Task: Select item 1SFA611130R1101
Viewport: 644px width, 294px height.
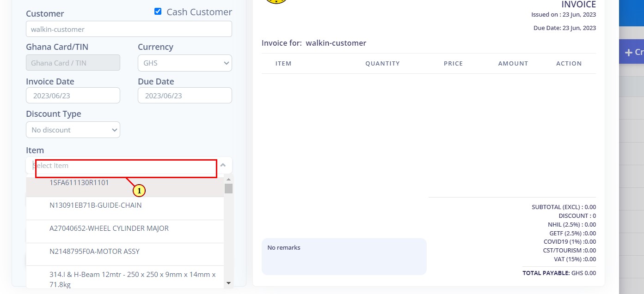Action: (x=125, y=186)
